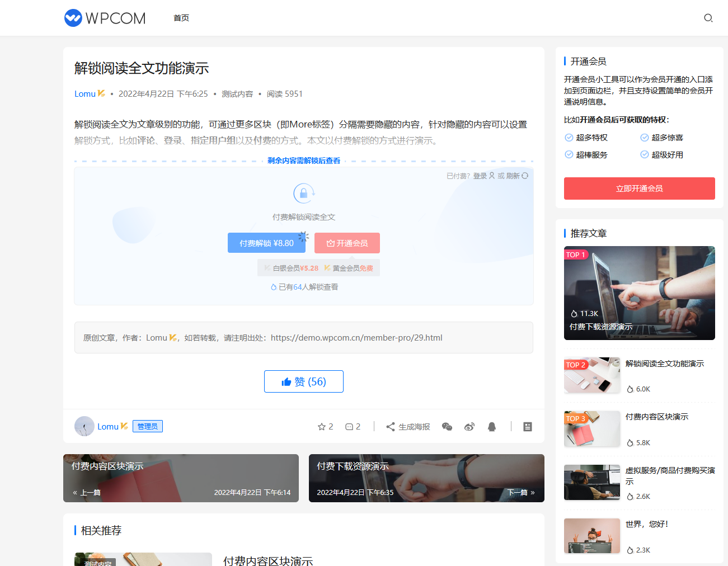Go to the previous post 付费内容区块演示
The height and width of the screenshot is (566, 728).
pos(181,478)
